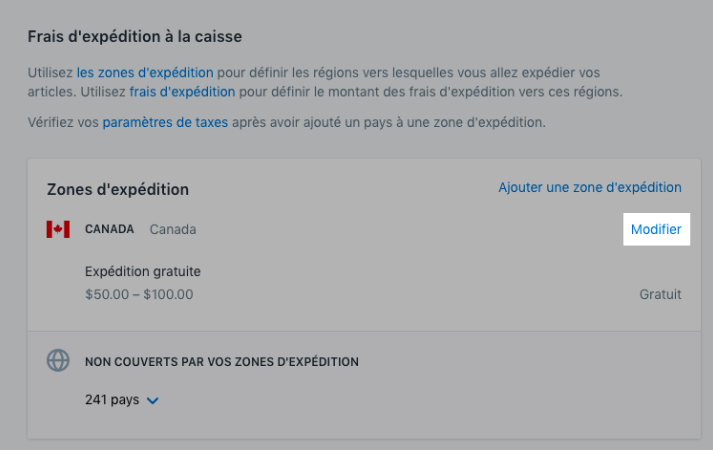Viewport: 713px width, 450px height.
Task: Click the grey "Canada" country label
Action: click(173, 229)
